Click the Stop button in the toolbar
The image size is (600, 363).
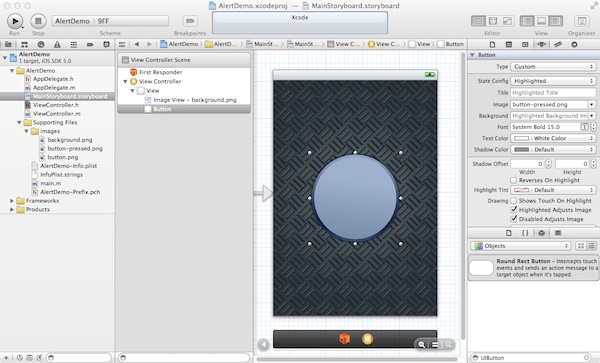pos(38,21)
